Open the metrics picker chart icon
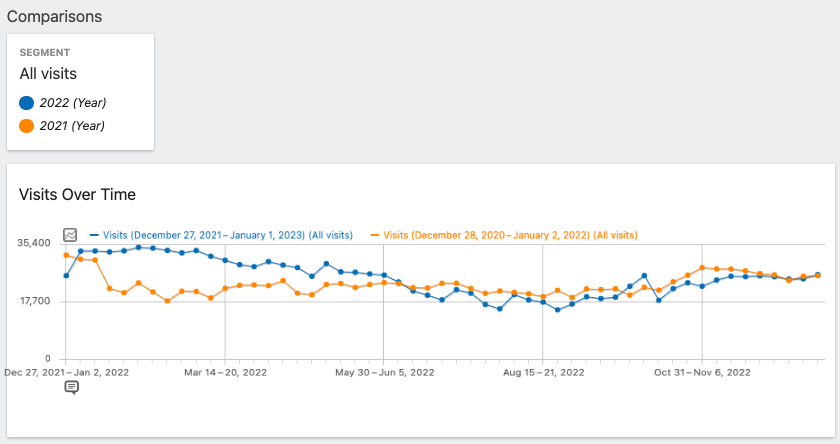Screen dimensions: 840x444 point(70,235)
